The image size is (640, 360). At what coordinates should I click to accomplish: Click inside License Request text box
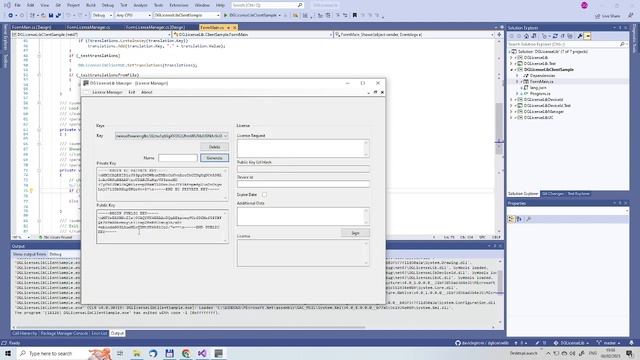(303, 149)
